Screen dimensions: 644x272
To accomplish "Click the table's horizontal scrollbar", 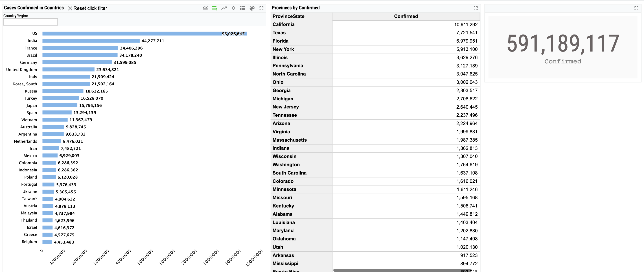I will 402,270.
